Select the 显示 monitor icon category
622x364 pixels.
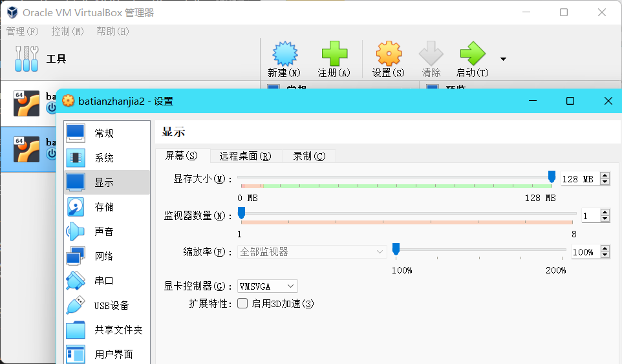(x=76, y=182)
